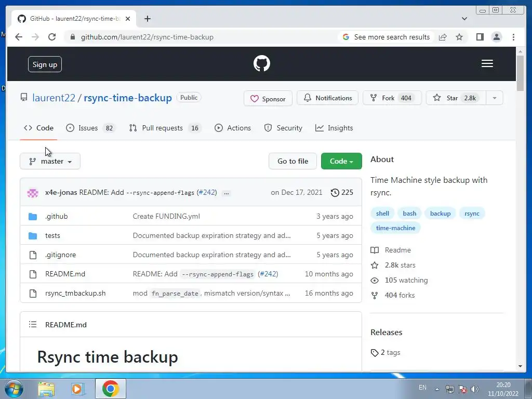Viewport: 532px width, 399px height.
Task: Click the tests folder icon
Action: coord(33,235)
